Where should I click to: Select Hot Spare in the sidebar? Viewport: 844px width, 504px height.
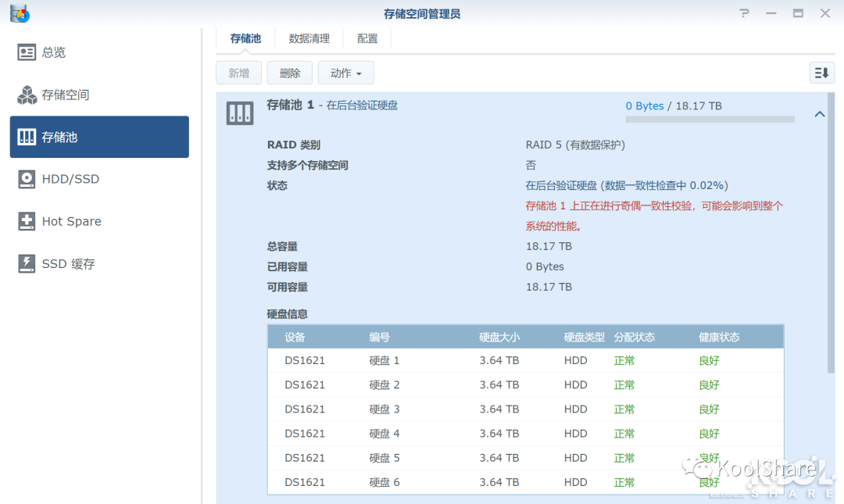coord(70,221)
